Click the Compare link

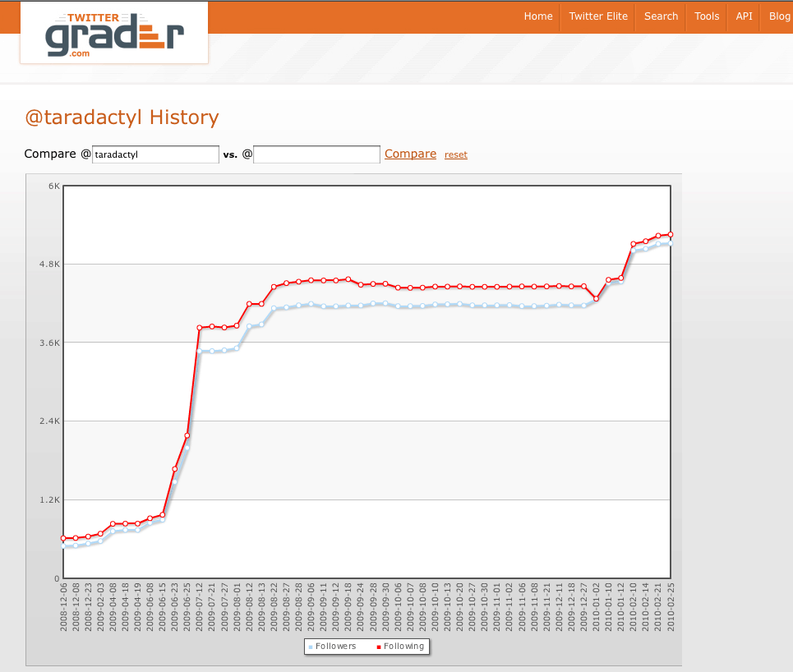pyautogui.click(x=410, y=154)
